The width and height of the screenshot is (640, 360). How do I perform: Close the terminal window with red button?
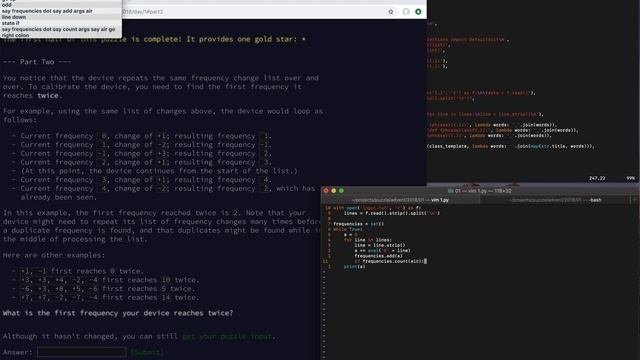326,191
